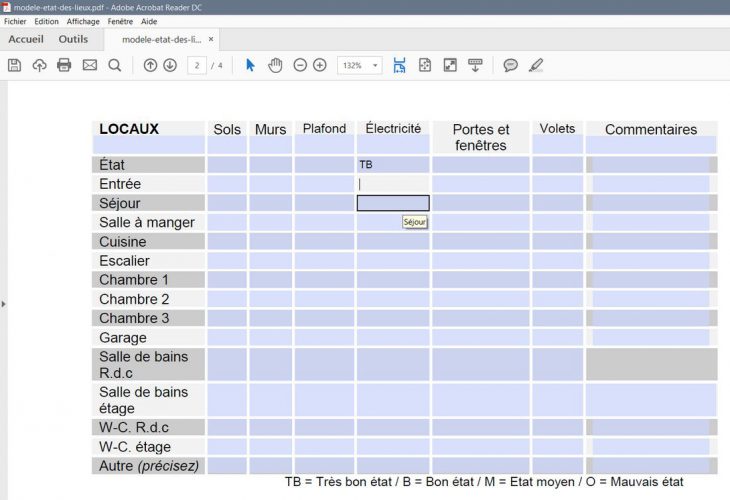Click the Save file icon

(14, 65)
